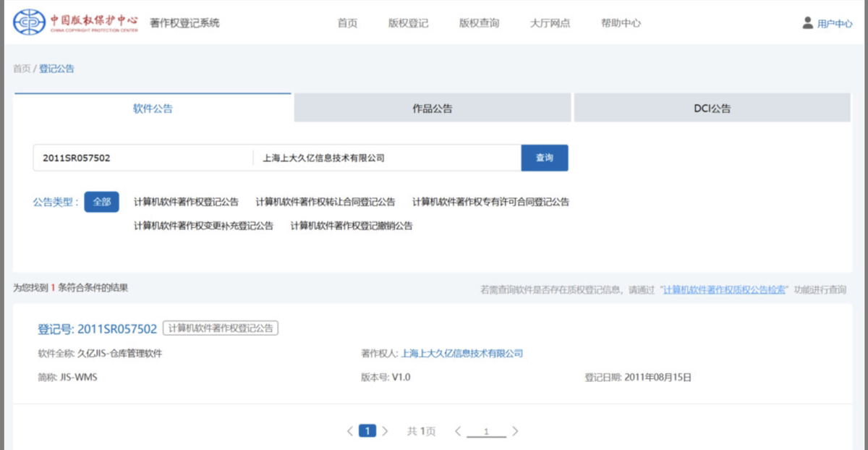Click the page jump number field
The width and height of the screenshot is (868, 450).
(x=486, y=432)
